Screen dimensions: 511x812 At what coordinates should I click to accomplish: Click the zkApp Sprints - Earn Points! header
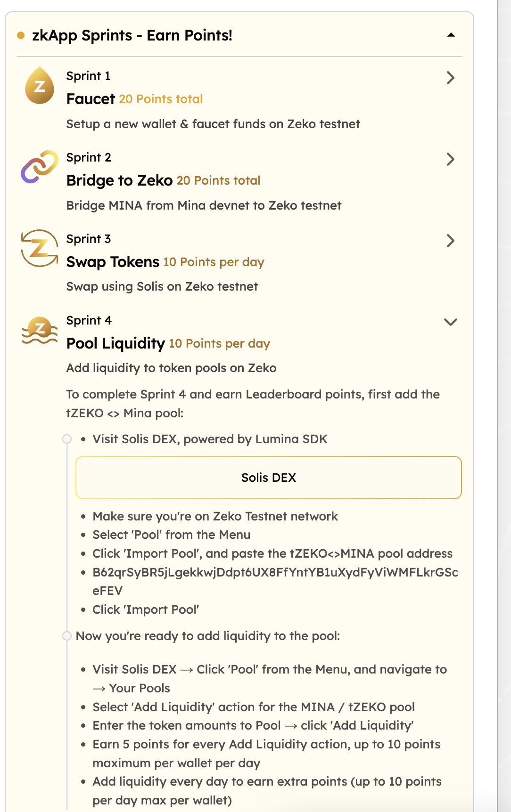132,35
